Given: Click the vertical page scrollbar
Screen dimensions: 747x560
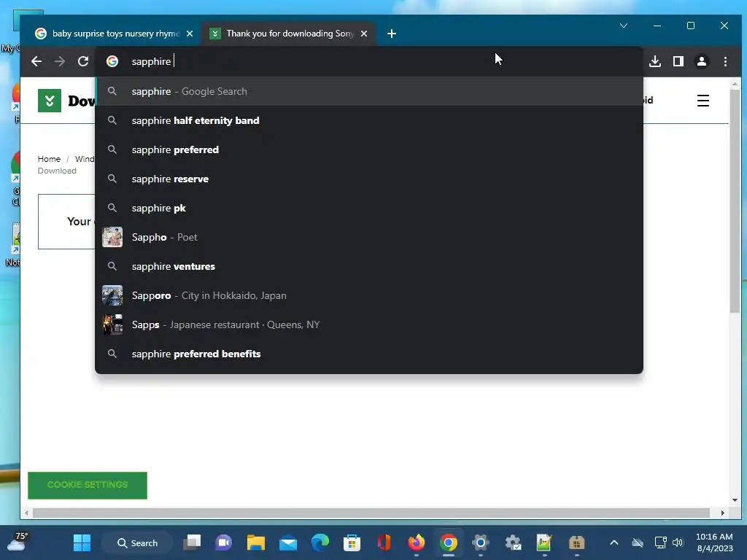Looking at the screenshot, I should [x=735, y=200].
